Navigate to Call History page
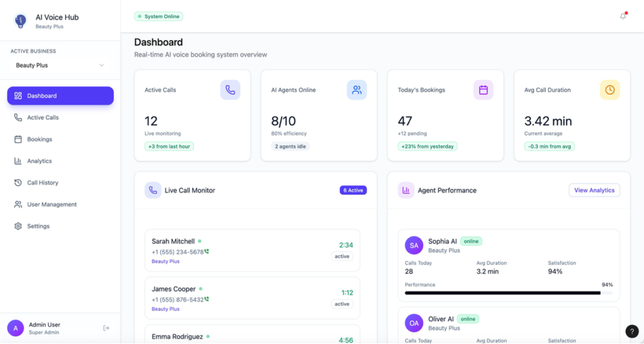 tap(42, 182)
